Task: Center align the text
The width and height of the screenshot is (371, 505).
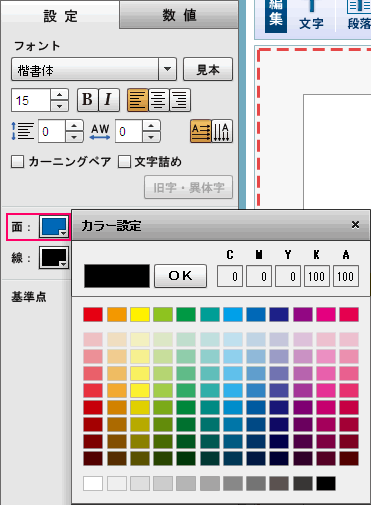Action: tap(159, 100)
